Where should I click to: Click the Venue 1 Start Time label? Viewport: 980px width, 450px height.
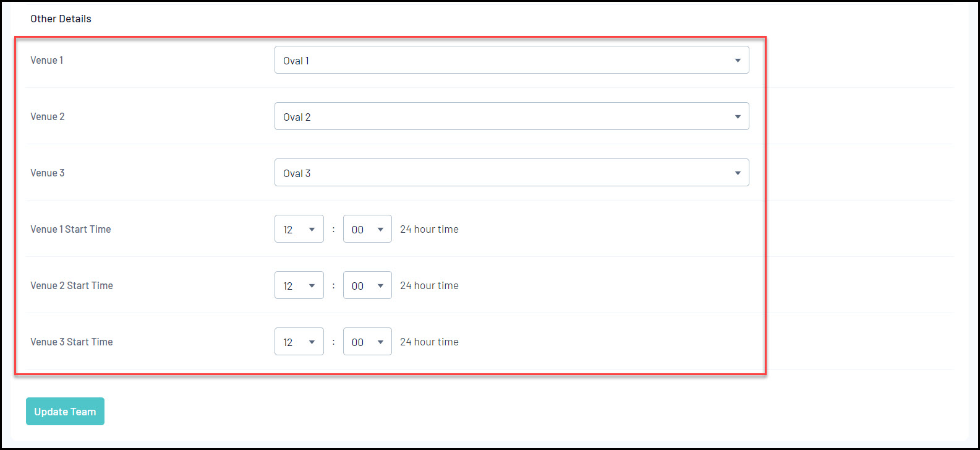(x=70, y=229)
